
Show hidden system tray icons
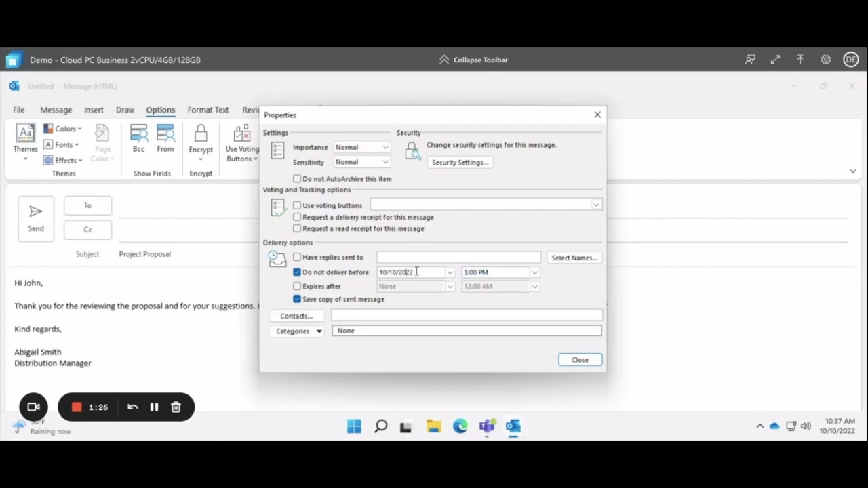(x=759, y=426)
